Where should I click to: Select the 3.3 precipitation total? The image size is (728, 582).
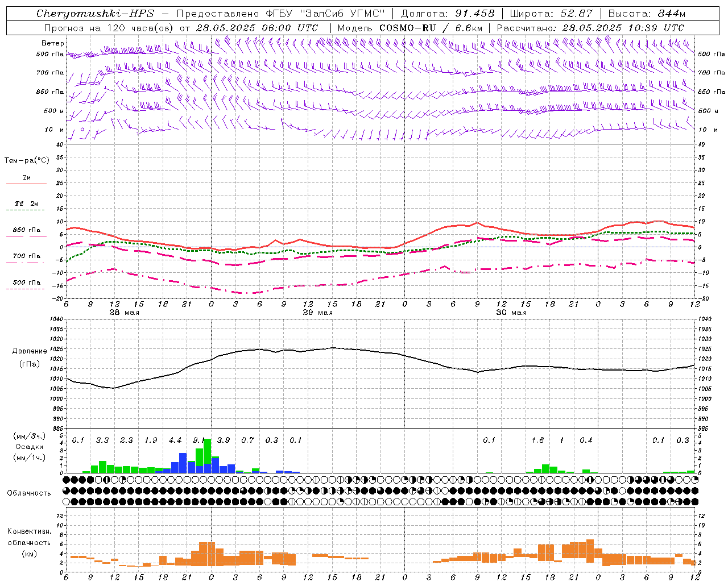(102, 440)
